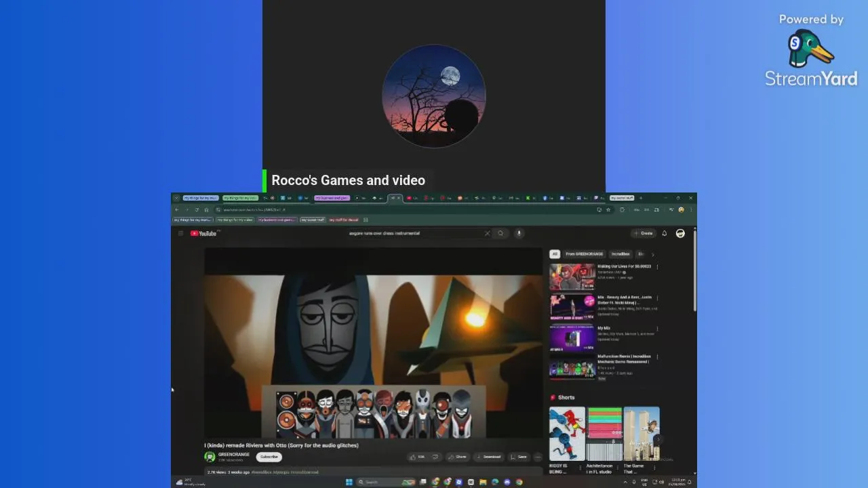Image resolution: width=868 pixels, height=488 pixels.
Task: Open Malfunction Remix Incredibox video title
Action: (624, 359)
